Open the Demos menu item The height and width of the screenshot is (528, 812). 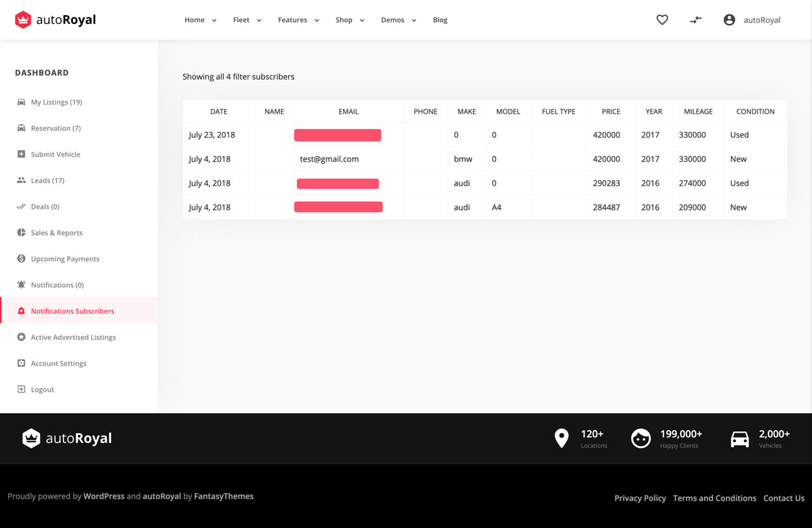point(392,20)
